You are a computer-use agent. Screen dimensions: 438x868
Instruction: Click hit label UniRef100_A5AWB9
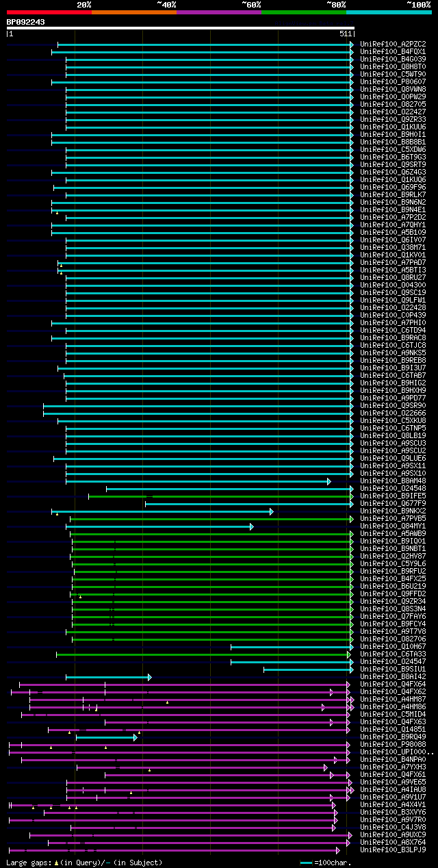(x=393, y=533)
